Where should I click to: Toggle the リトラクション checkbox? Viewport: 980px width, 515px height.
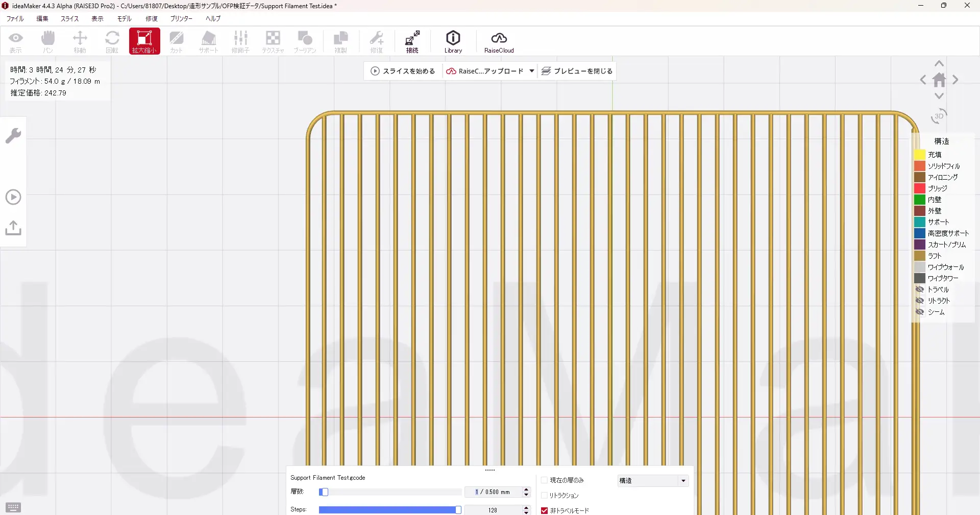pos(544,496)
